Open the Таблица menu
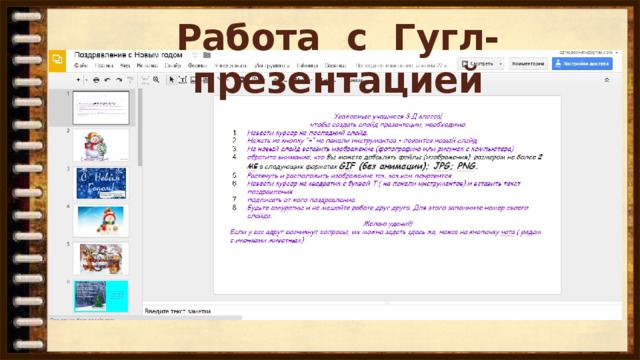 click(x=307, y=65)
